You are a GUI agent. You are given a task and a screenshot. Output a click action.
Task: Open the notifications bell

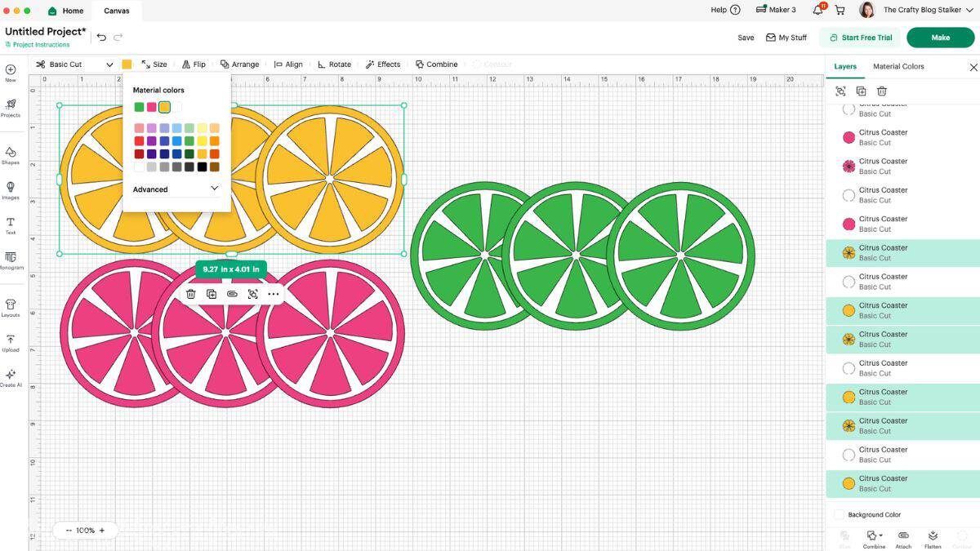(x=818, y=10)
